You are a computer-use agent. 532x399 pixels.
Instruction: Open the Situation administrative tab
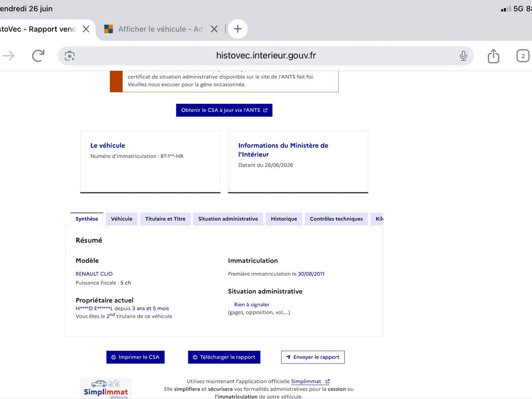pyautogui.click(x=228, y=219)
